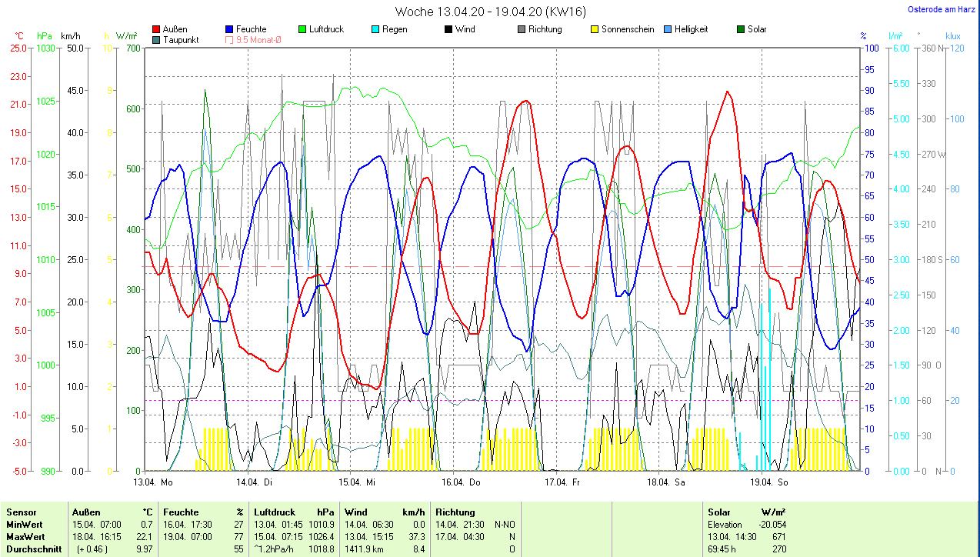Click the Taupunkt legend square

[x=157, y=39]
